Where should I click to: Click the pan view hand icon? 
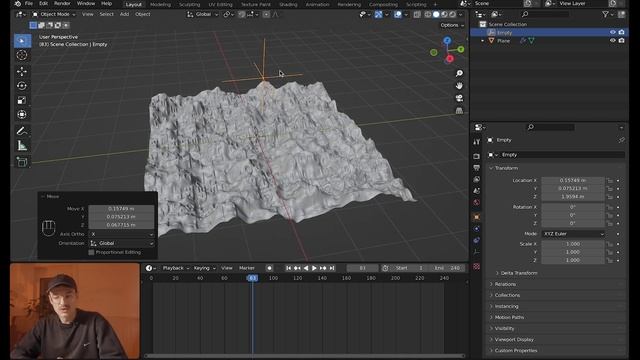pos(459,86)
